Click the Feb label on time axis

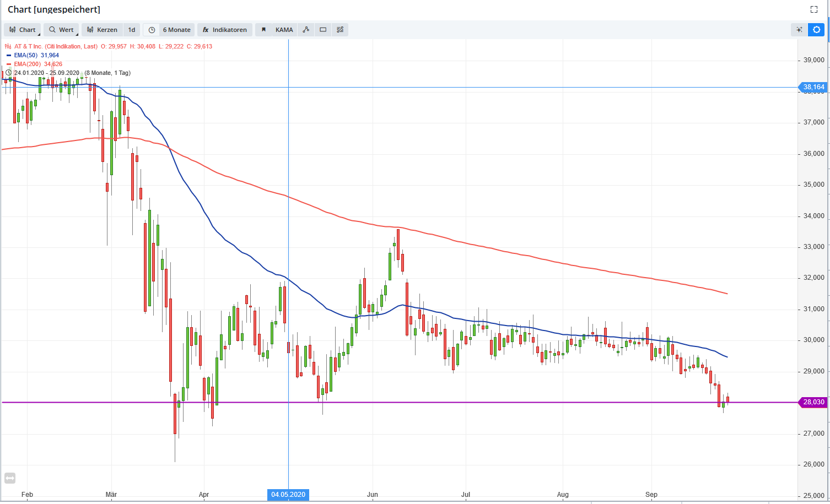27,495
